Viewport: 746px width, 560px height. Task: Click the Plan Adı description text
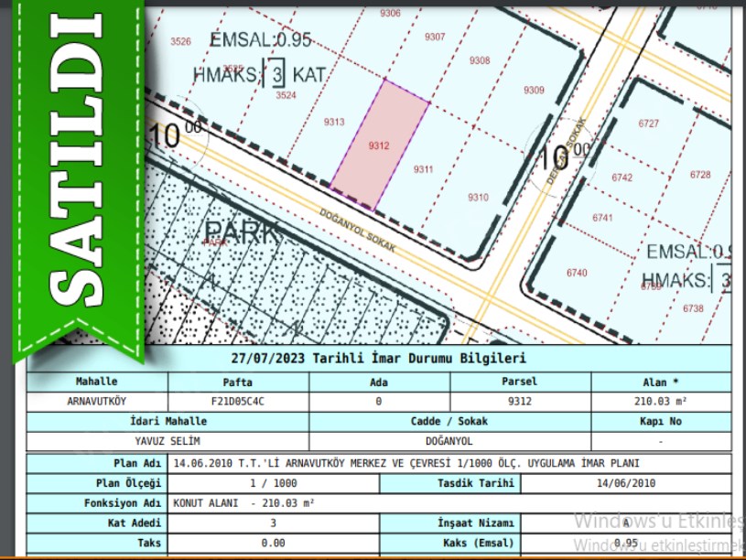[405, 463]
